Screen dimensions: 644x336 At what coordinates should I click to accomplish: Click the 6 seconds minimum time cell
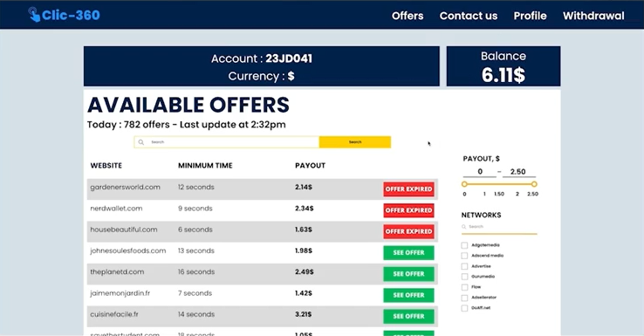pos(195,230)
